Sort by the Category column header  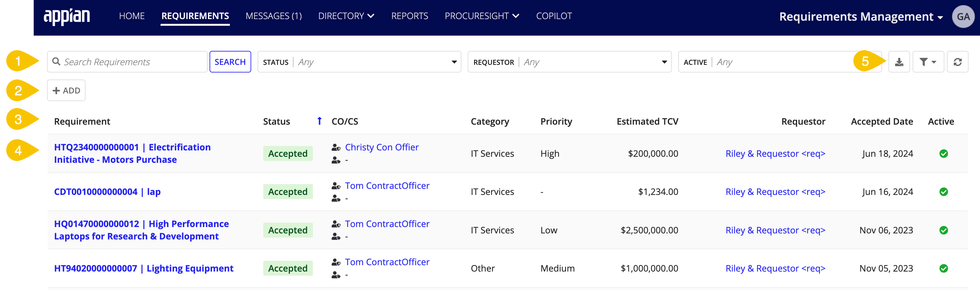pos(490,121)
